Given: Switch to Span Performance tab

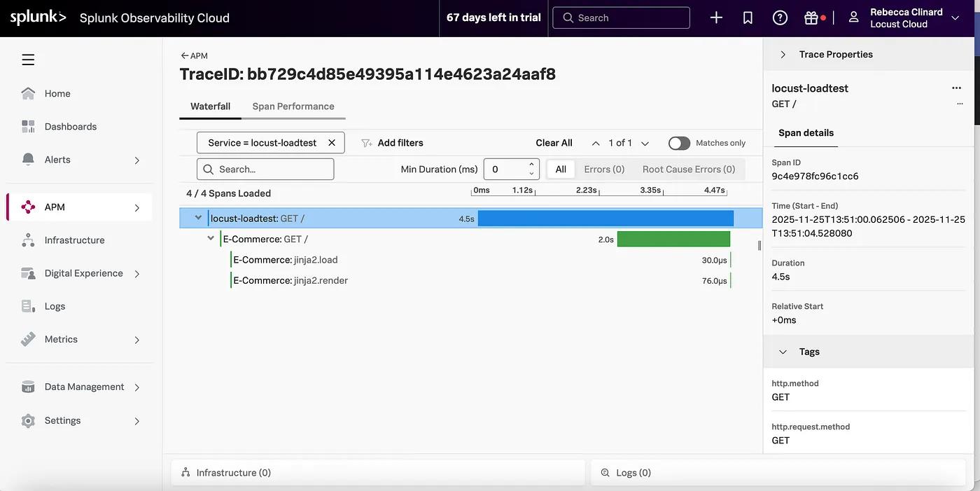Looking at the screenshot, I should point(293,106).
